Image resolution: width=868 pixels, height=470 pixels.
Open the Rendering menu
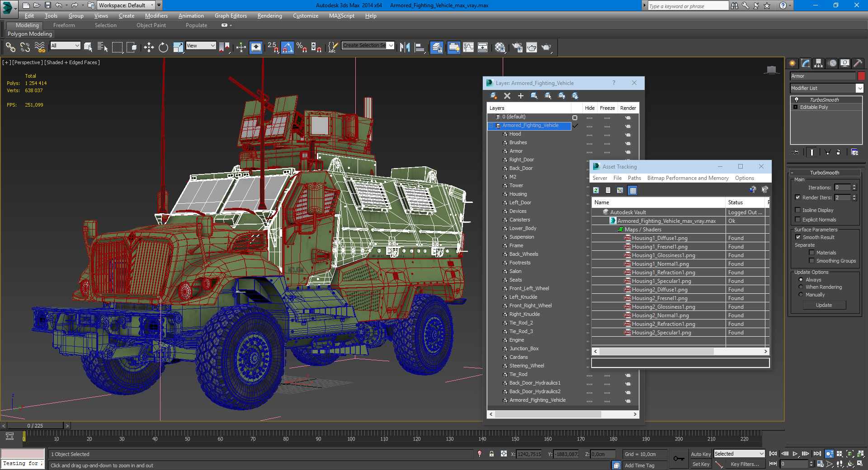click(x=270, y=16)
